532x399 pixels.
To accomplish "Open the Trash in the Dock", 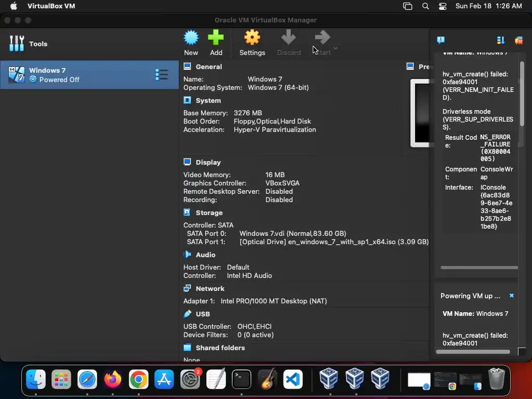I will pos(496,379).
